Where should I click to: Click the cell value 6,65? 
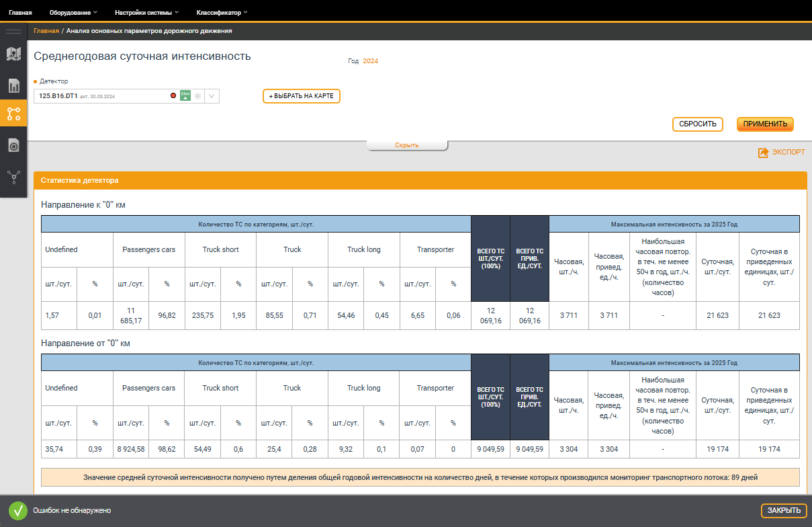(x=418, y=315)
